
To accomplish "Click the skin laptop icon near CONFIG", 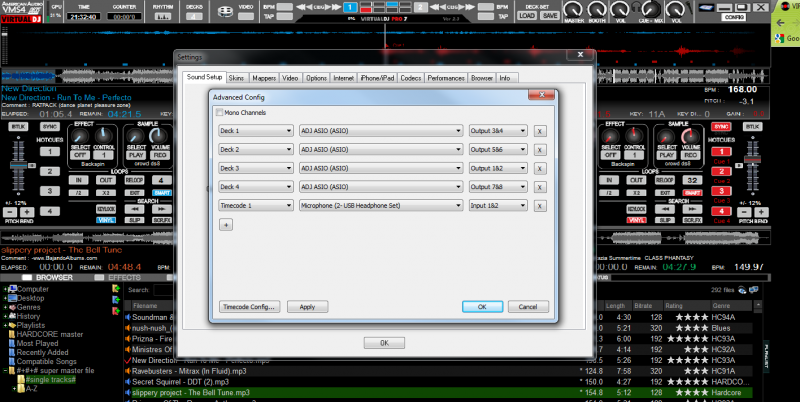I will click(706, 8).
